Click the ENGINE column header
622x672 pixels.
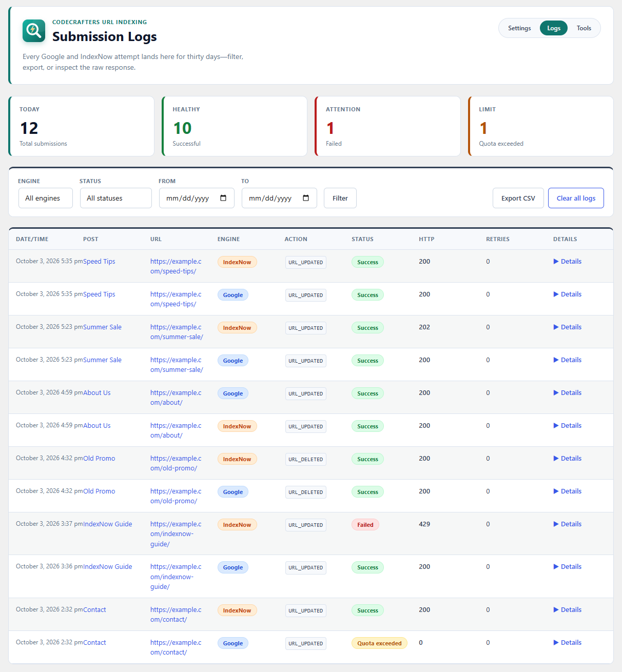[228, 239]
